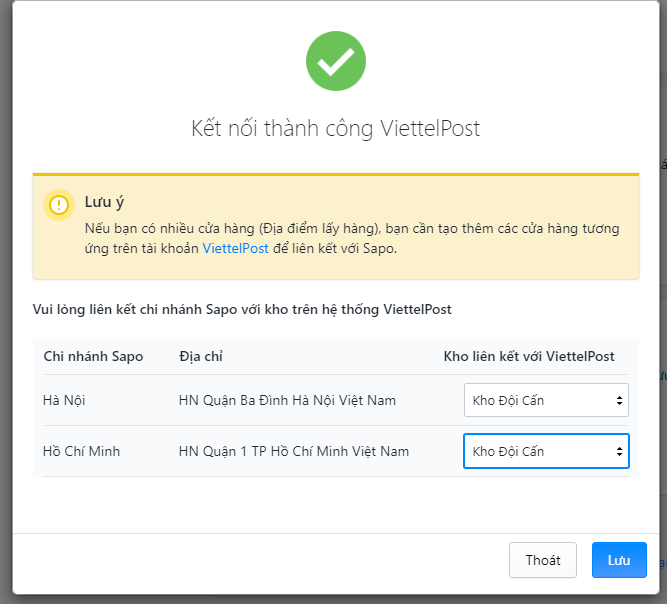Open the warehouse dropdown for Hồ Chí Minh branch

[x=546, y=451]
